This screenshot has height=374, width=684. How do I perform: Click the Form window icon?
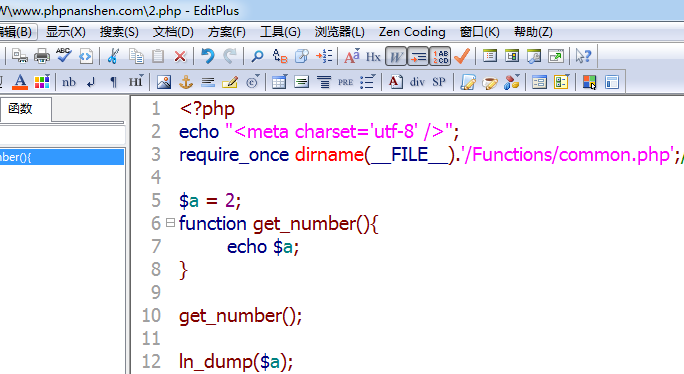coord(540,82)
